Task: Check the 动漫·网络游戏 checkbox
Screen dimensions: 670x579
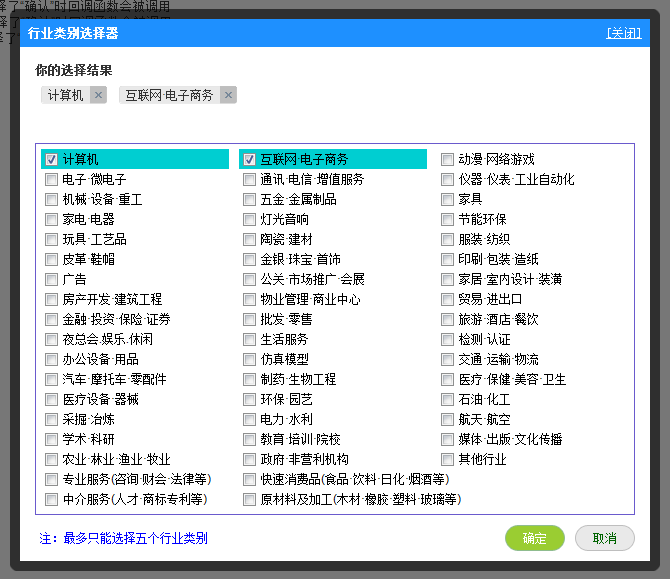Action: pos(448,160)
